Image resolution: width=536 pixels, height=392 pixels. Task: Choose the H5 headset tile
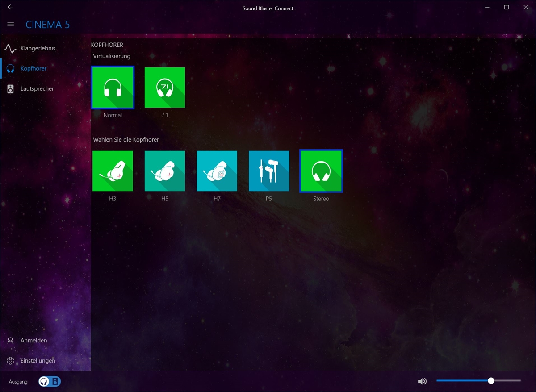coord(165,171)
